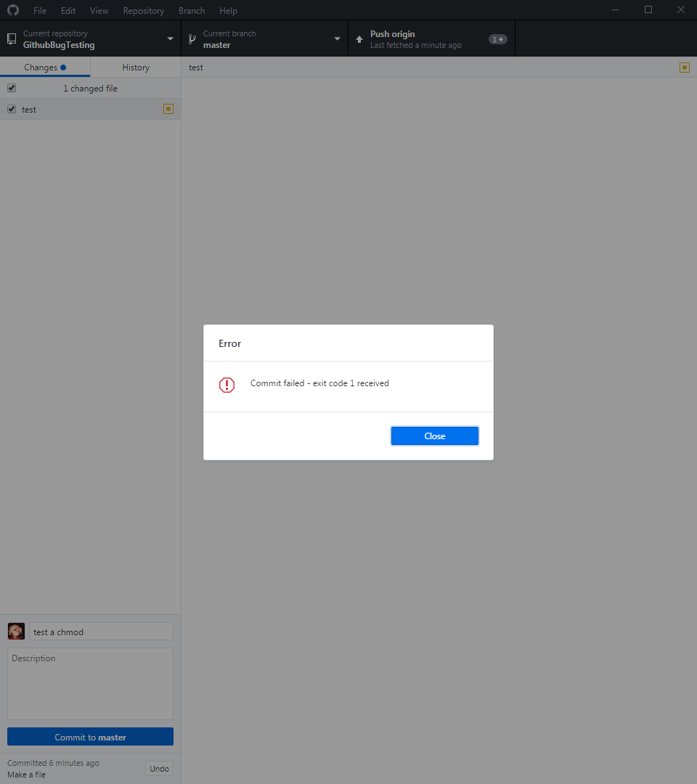This screenshot has height=784, width=697.
Task: Close the Error dialog
Action: 434,436
